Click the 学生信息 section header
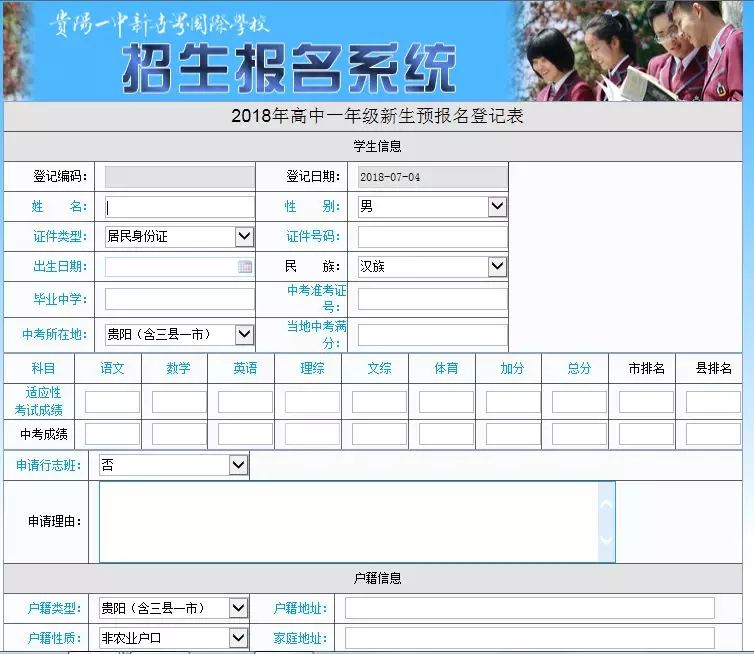Image resolution: width=754 pixels, height=654 pixels. coord(377,146)
